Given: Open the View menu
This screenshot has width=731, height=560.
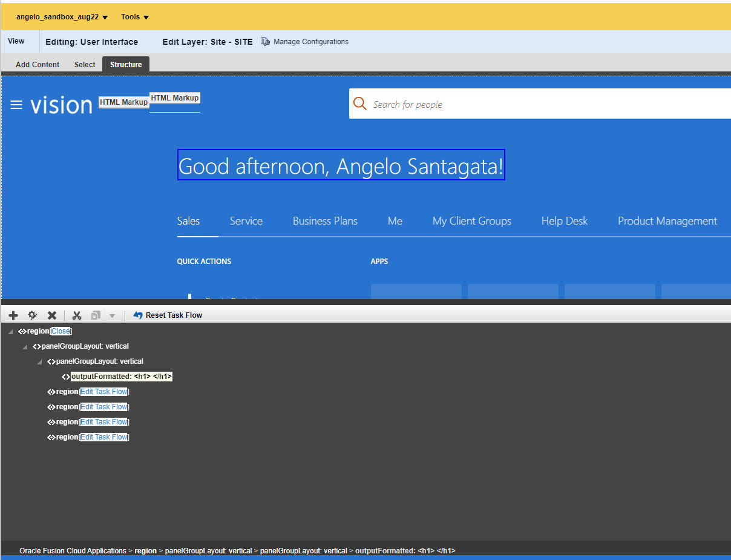Looking at the screenshot, I should point(16,41).
